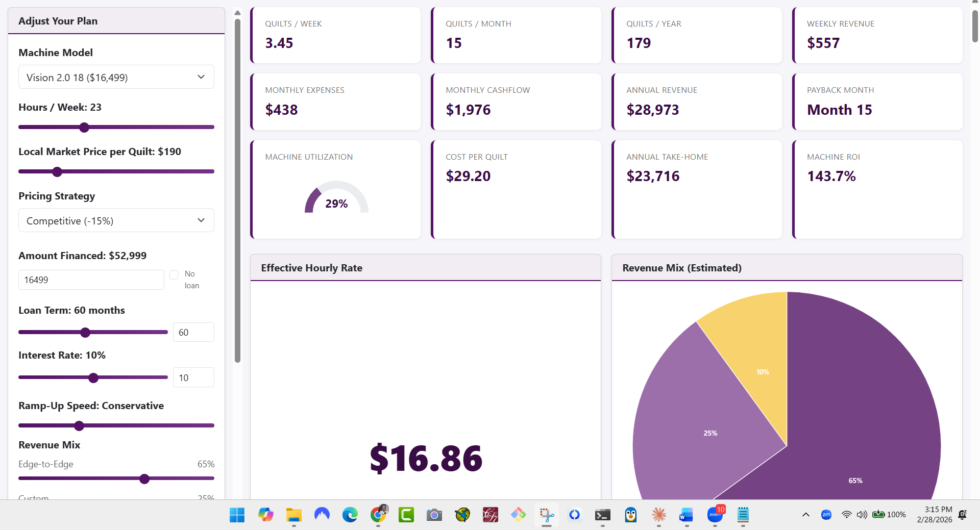Open Zoom showing 10 notifications
This screenshot has height=530, width=980.
pos(715,515)
